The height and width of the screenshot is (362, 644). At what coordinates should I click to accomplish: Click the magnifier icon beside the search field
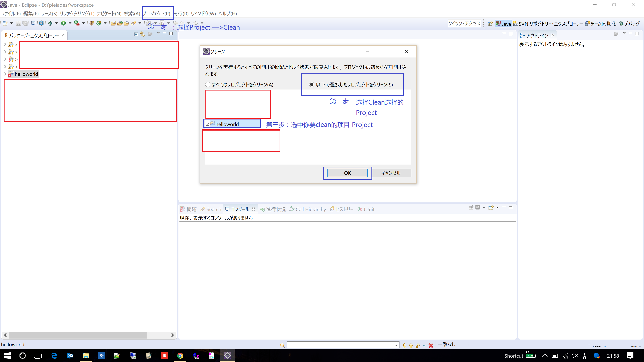coord(283,345)
